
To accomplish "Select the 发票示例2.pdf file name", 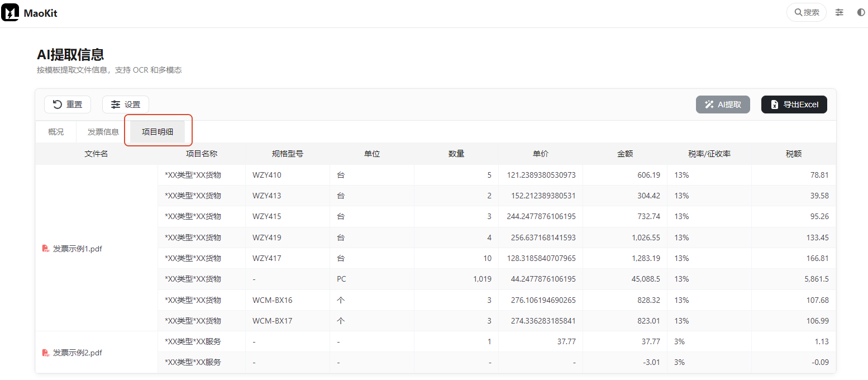I will pyautogui.click(x=78, y=353).
